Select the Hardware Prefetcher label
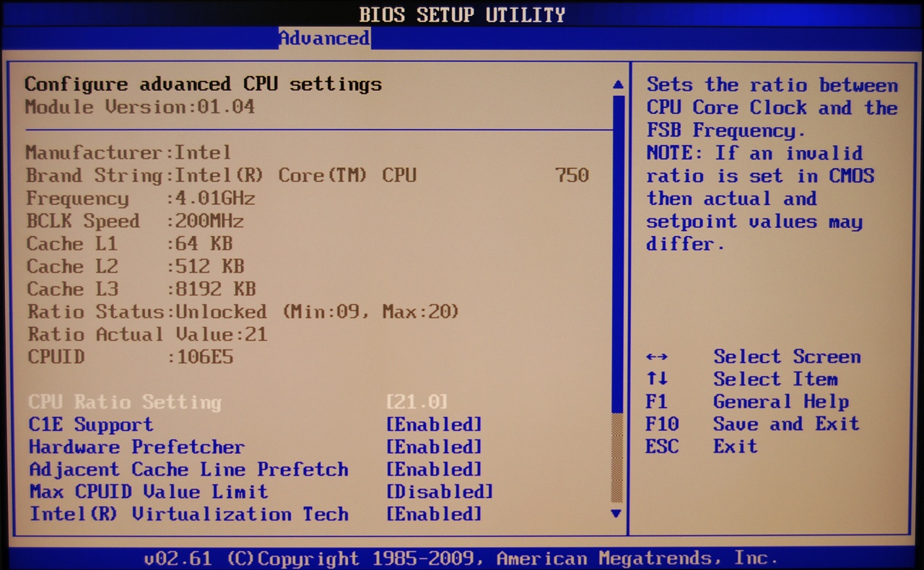This screenshot has width=924, height=570. [x=136, y=447]
